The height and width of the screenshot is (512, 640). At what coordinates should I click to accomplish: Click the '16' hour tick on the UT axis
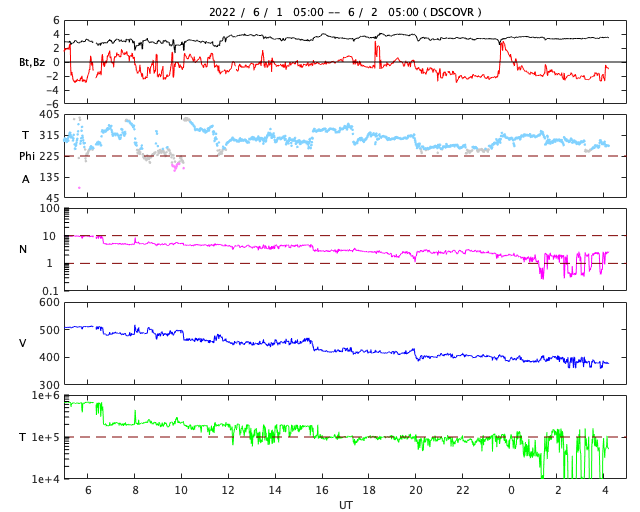322,490
